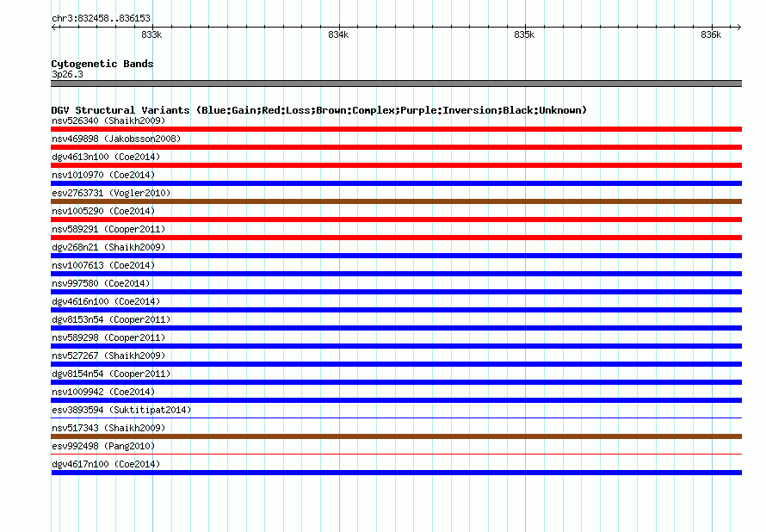The image size is (766, 532).
Task: Select the blue nsv1007613 gain bar
Action: [396, 274]
